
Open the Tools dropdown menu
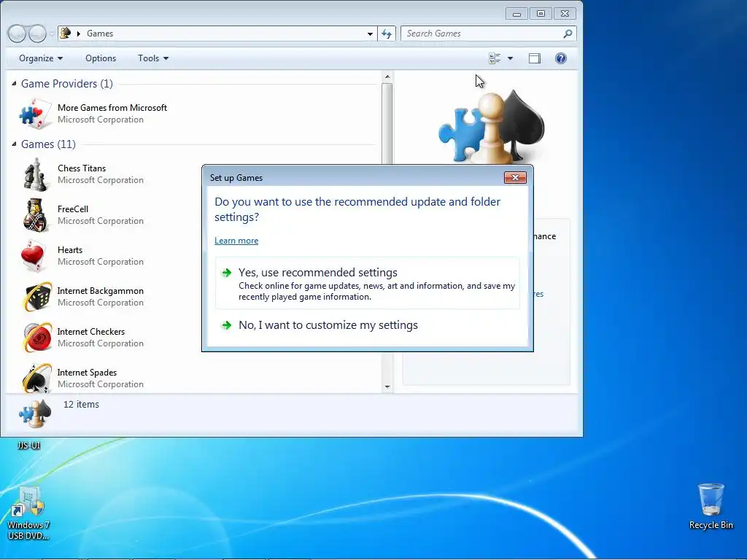(153, 58)
